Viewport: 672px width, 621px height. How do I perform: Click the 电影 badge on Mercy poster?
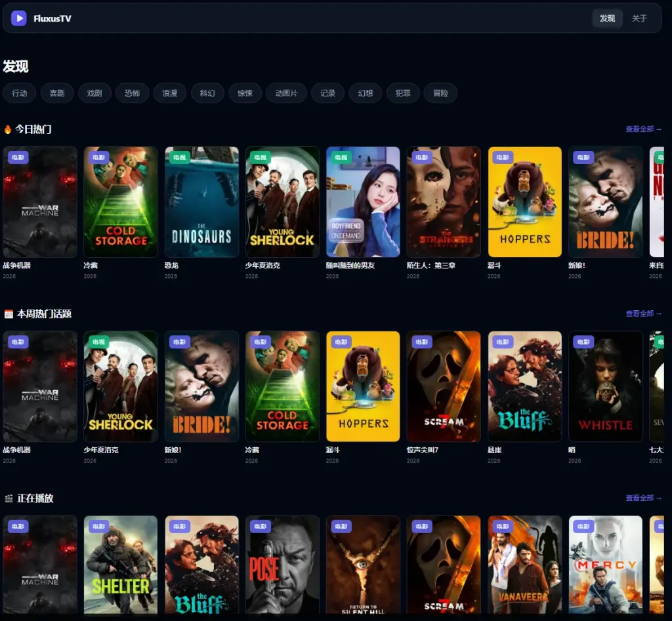pos(583,527)
